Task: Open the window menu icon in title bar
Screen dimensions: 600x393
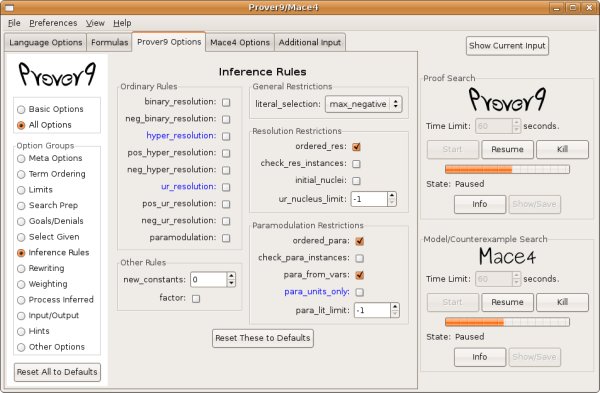Action: (x=9, y=7)
